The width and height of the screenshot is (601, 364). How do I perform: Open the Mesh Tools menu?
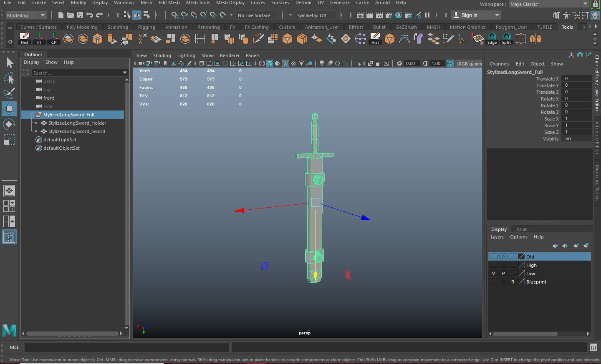tap(198, 3)
